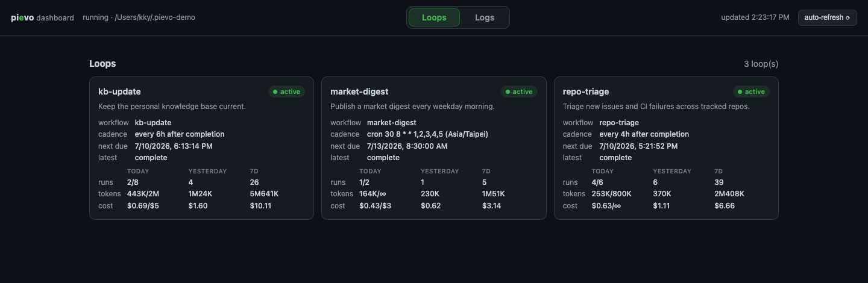Click kb-update 7D cost $10.11
The image size is (868, 283).
(x=260, y=205)
